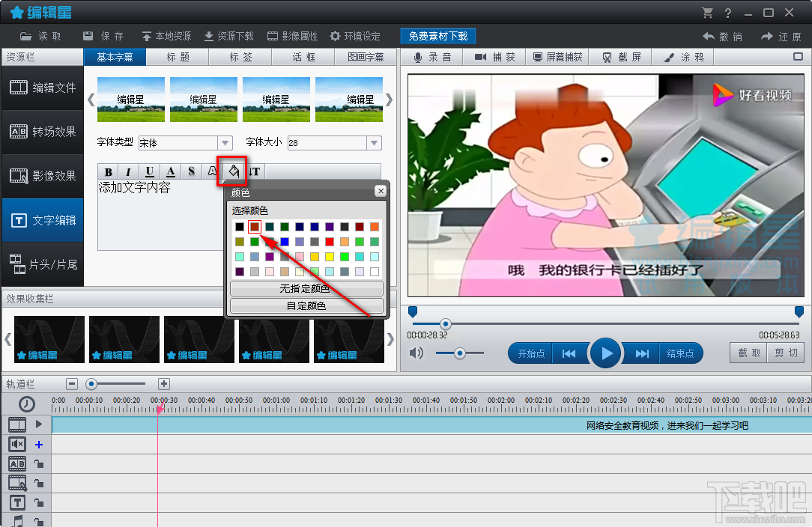Toggle the lock on the AB transition track

click(39, 464)
